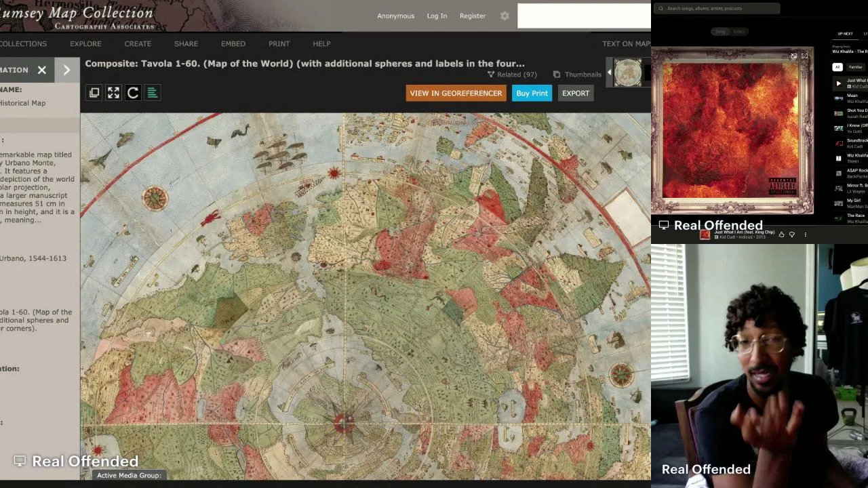Select the Mirror queue song by Lil Wayne

tap(850, 188)
